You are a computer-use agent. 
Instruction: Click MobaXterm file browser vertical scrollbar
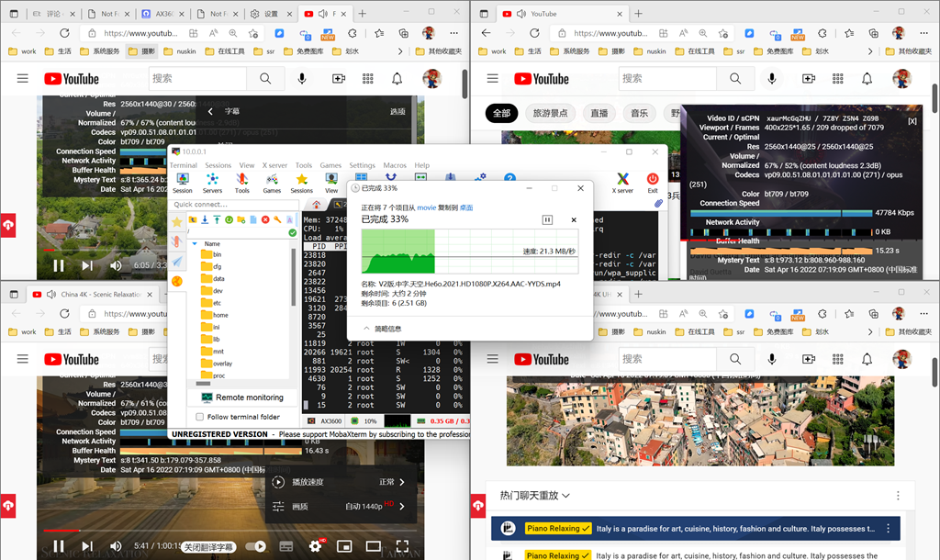293,276
